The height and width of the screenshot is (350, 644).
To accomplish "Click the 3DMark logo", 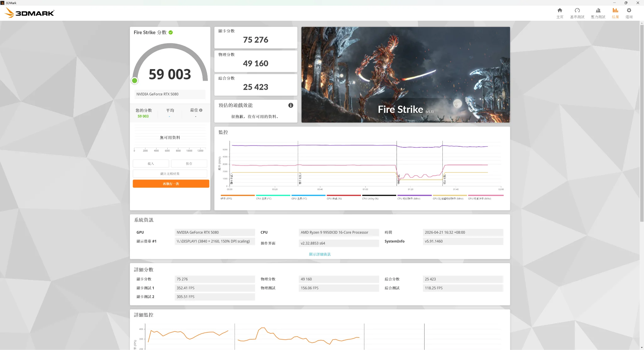I will pyautogui.click(x=30, y=13).
